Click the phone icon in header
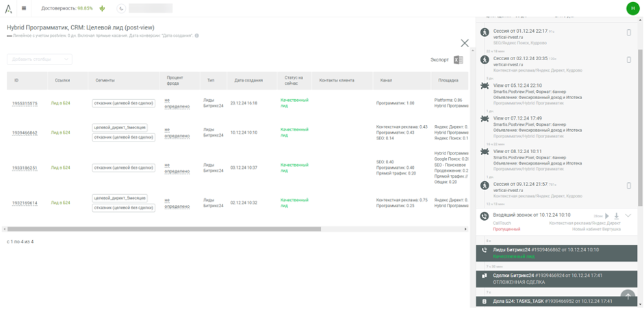The image size is (644, 309). (x=121, y=9)
